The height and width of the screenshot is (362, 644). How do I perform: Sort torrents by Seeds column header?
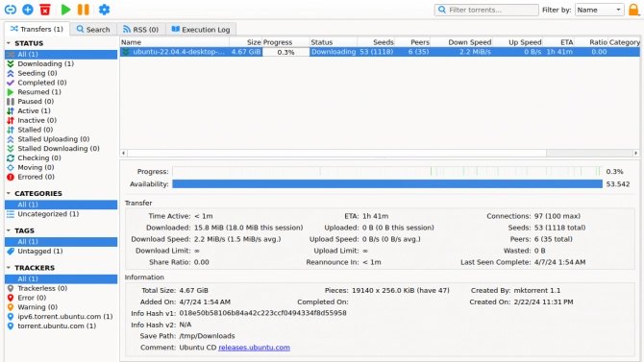click(376, 42)
